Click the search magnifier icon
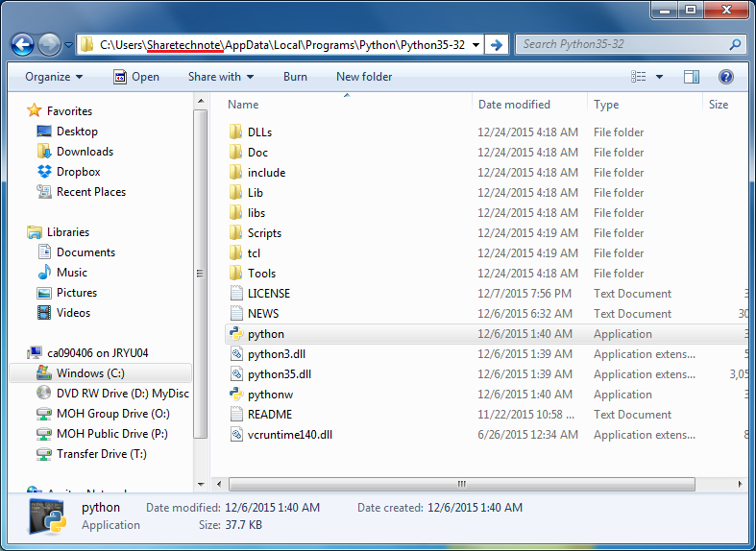 point(735,45)
